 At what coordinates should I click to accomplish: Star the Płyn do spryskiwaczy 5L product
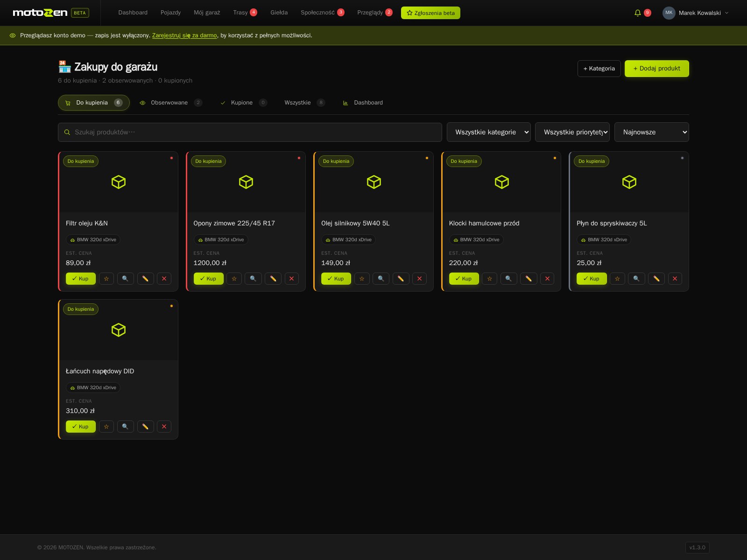(x=617, y=279)
